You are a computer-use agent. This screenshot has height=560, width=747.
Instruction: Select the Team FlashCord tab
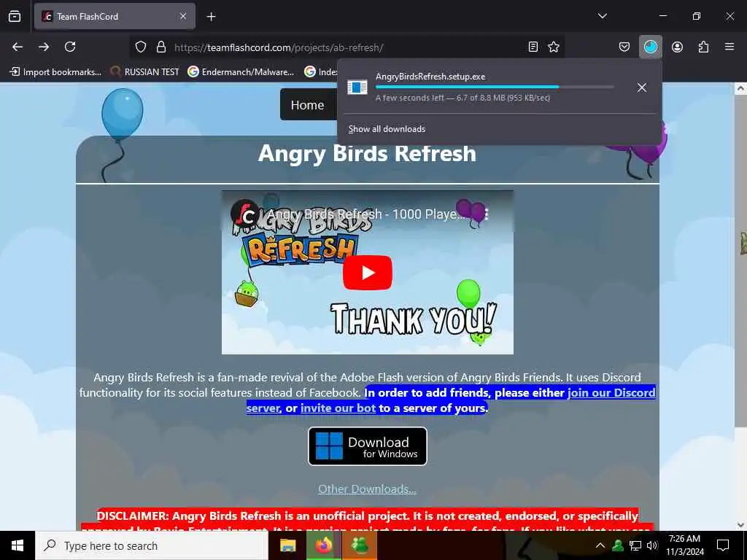[115, 17]
